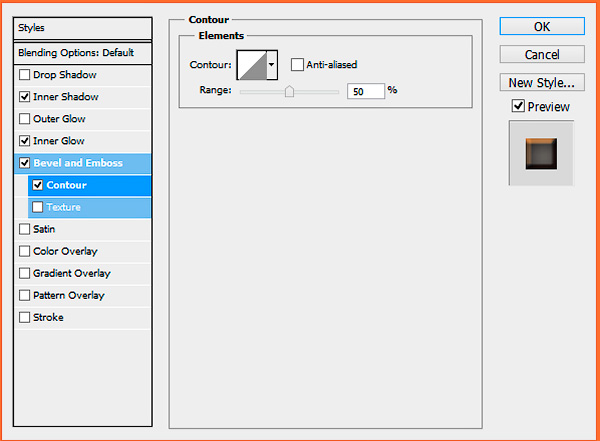
Task: Click the Range percentage input field
Action: click(365, 91)
